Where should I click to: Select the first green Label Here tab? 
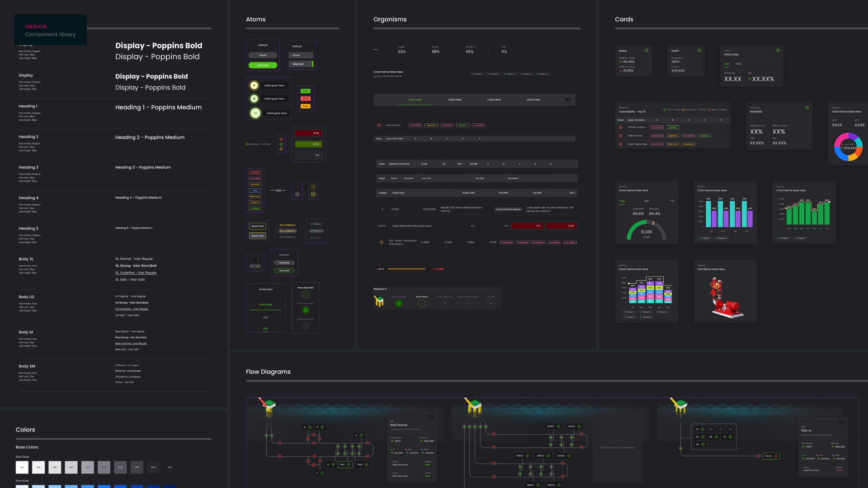(x=415, y=99)
